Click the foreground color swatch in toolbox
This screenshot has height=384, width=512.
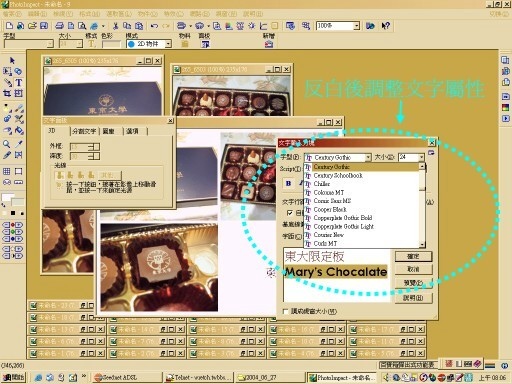(7, 197)
